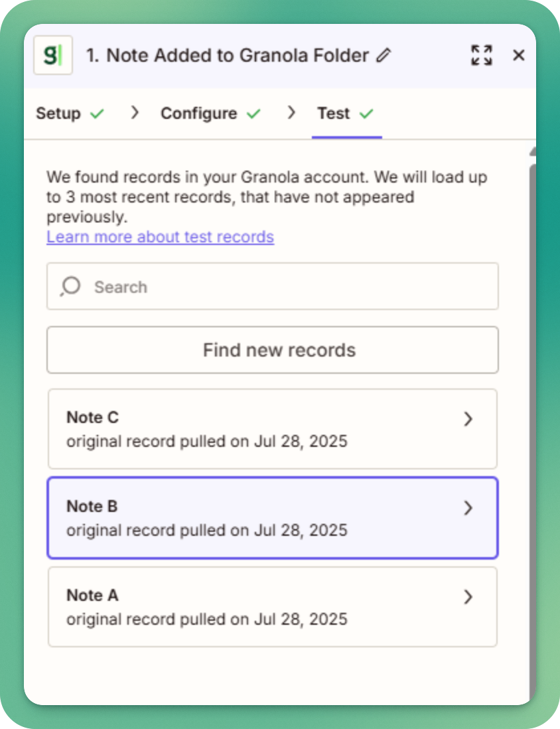Expand Note B details chevron
The height and width of the screenshot is (729, 560).
coord(468,508)
